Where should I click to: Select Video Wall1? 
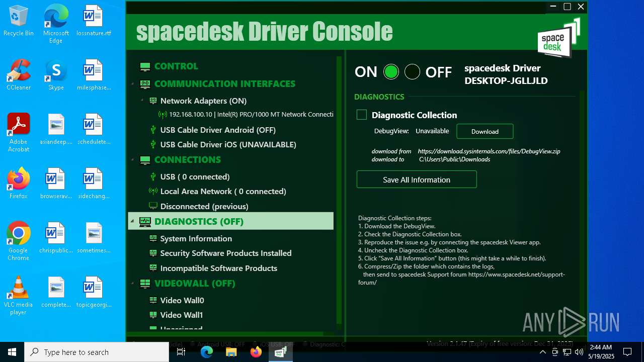tap(182, 315)
